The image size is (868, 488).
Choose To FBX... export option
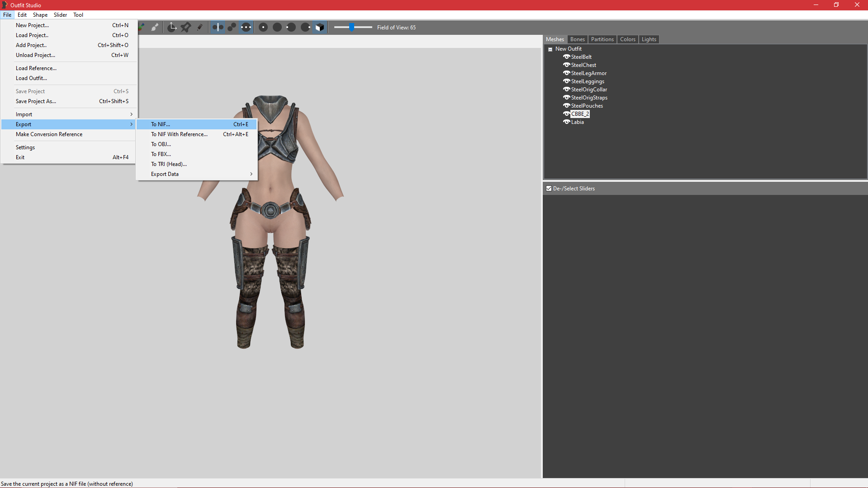coord(197,154)
